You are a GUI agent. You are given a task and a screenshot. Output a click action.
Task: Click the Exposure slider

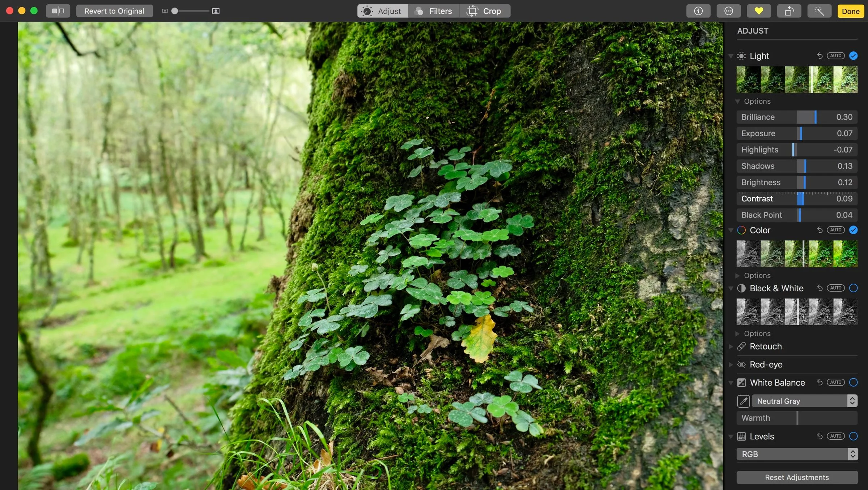click(797, 133)
